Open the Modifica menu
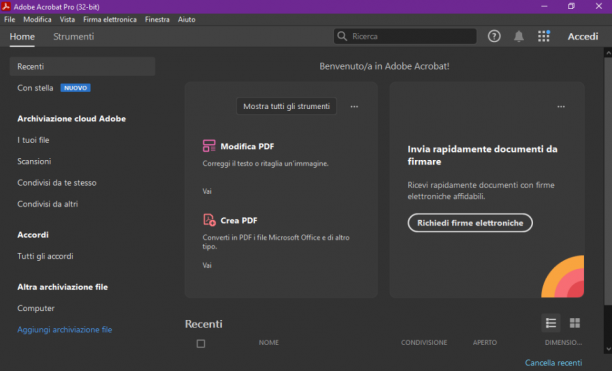 (37, 20)
